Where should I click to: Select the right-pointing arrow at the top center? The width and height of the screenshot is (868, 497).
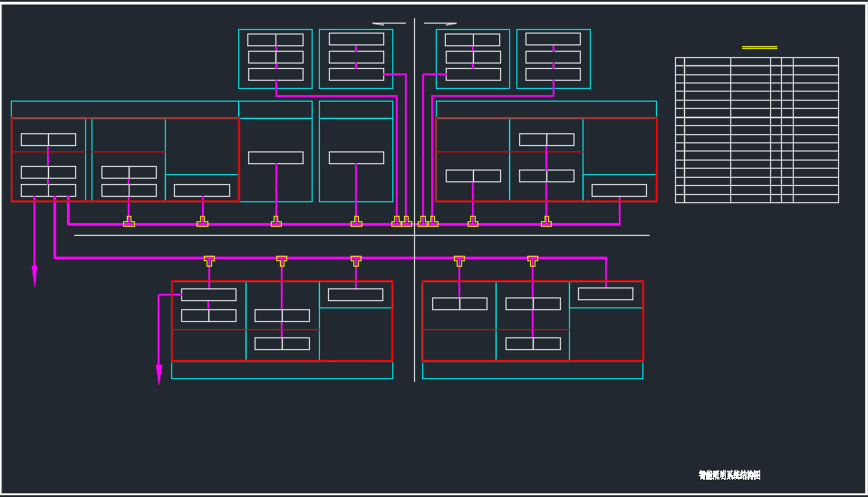(440, 24)
